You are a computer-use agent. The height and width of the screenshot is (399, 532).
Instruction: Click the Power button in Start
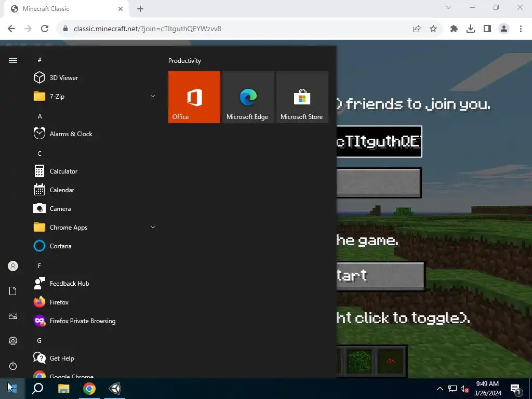(x=13, y=366)
